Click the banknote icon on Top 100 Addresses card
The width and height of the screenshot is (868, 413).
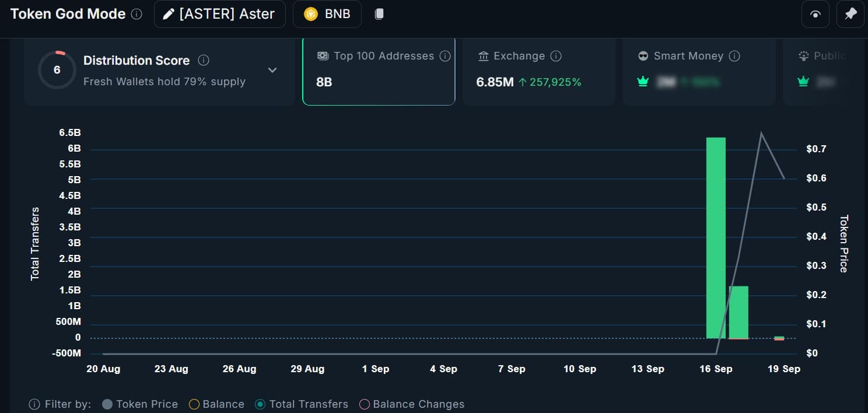point(323,55)
